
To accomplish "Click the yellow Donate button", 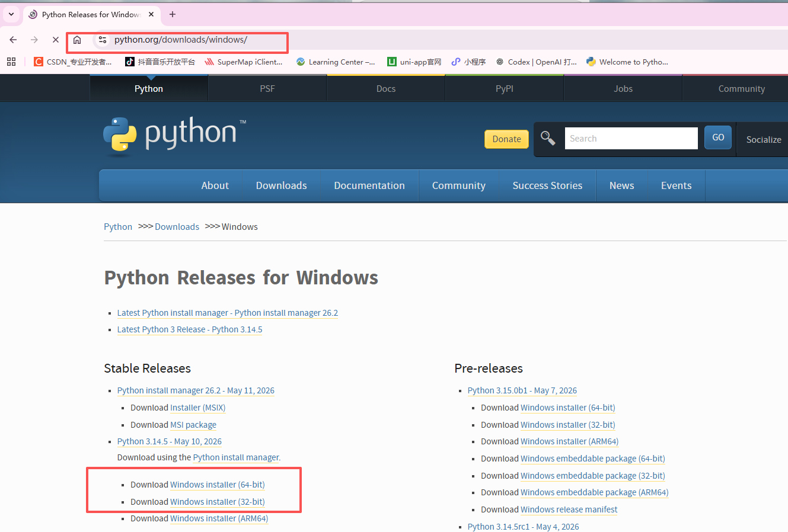I will point(506,139).
